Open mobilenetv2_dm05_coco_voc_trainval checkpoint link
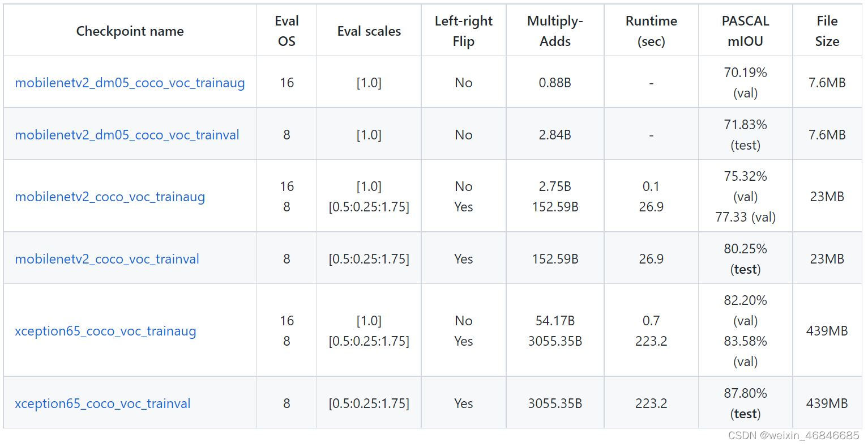Image resolution: width=868 pixels, height=446 pixels. (x=127, y=135)
